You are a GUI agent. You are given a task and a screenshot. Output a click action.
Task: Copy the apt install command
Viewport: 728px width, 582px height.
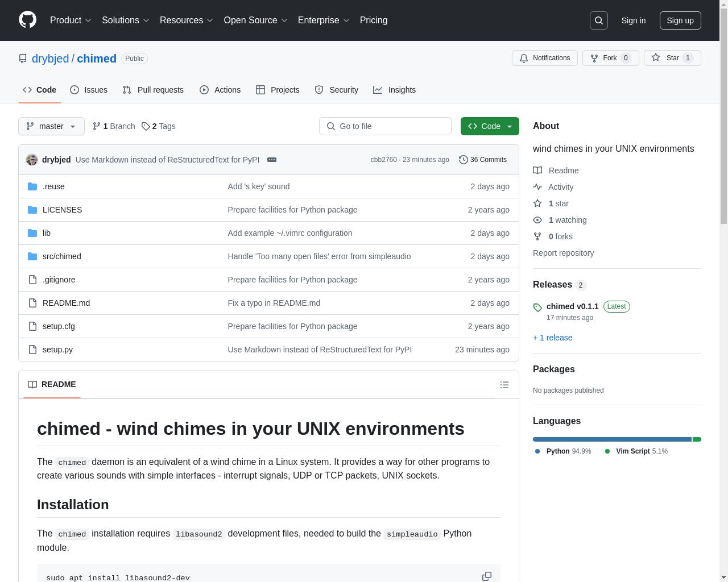pos(487,576)
